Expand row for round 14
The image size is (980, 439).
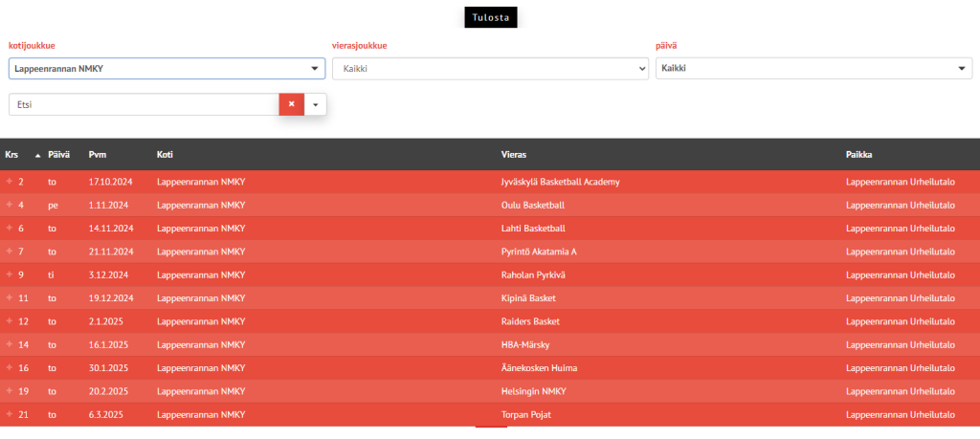(10, 344)
